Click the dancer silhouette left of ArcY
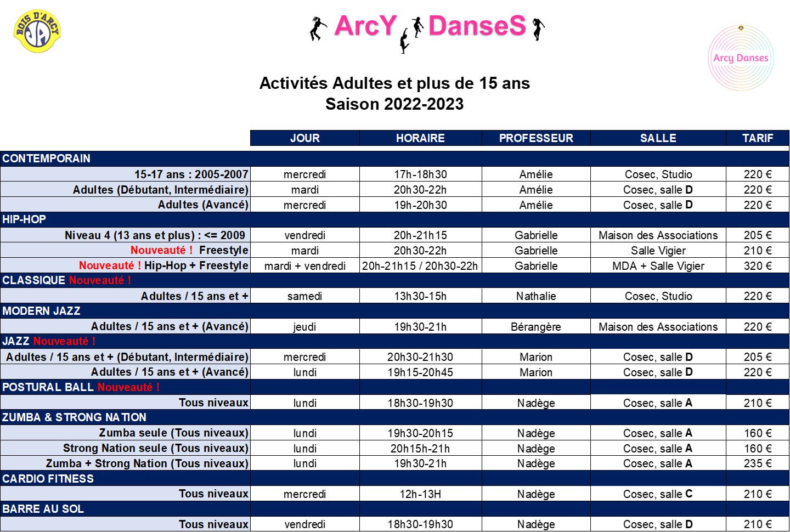The width and height of the screenshot is (790, 532). point(319,29)
